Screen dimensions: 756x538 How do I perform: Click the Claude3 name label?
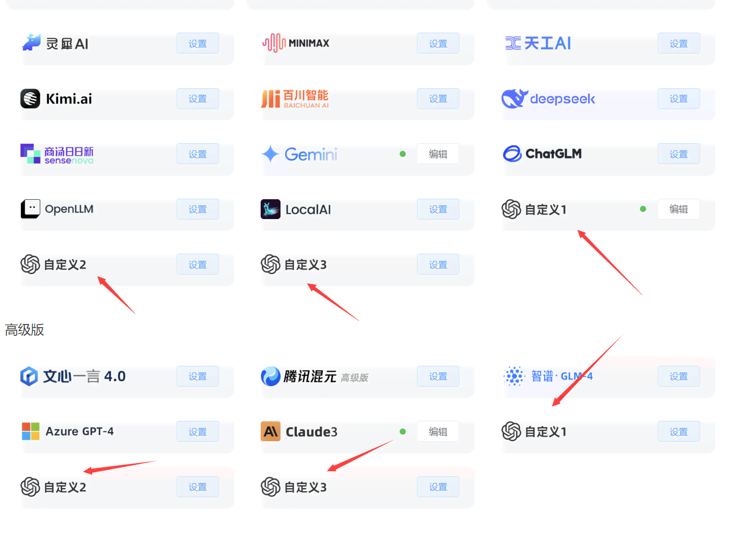pyautogui.click(x=312, y=432)
